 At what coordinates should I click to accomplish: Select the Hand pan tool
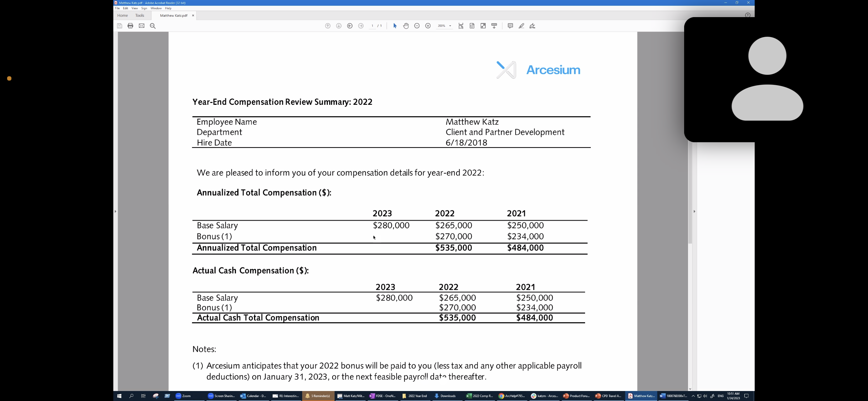(406, 26)
